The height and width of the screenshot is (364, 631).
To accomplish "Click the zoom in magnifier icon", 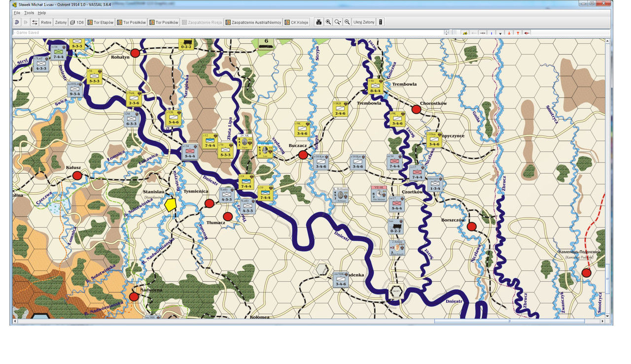I will pos(328,22).
